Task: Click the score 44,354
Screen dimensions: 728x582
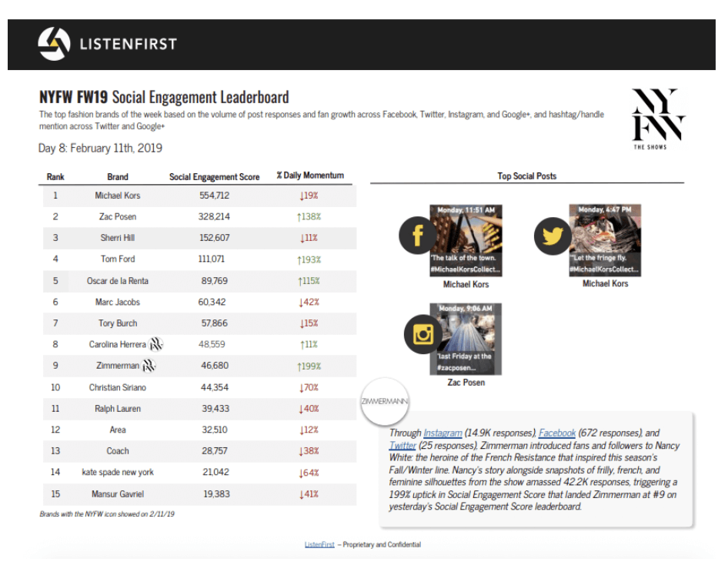Action: [215, 387]
